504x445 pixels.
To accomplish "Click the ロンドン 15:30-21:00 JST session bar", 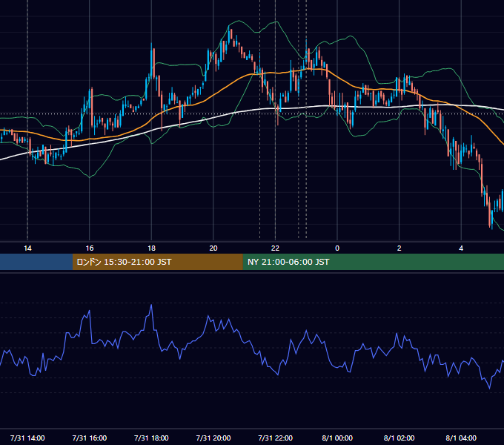I will point(157,262).
